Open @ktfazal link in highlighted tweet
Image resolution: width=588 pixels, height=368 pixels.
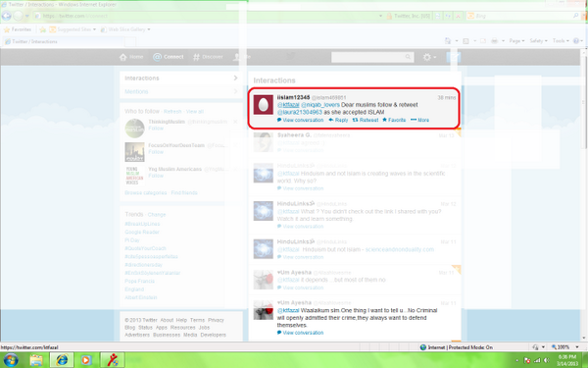(288, 105)
